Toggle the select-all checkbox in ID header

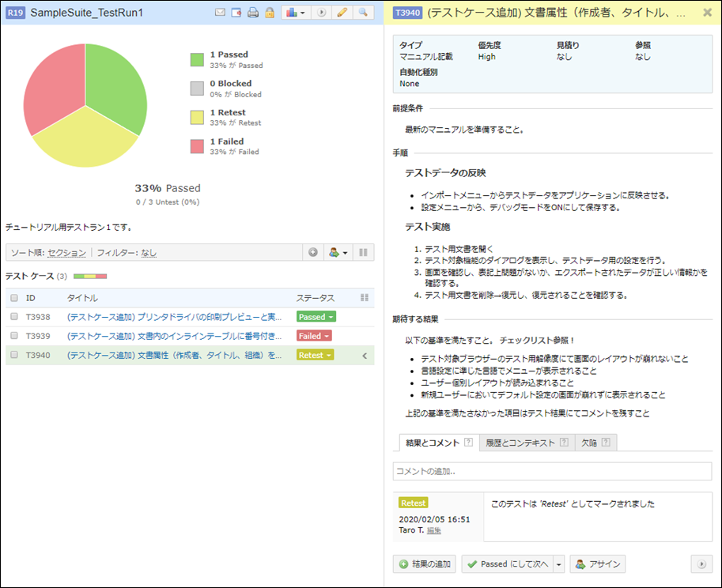click(13, 298)
